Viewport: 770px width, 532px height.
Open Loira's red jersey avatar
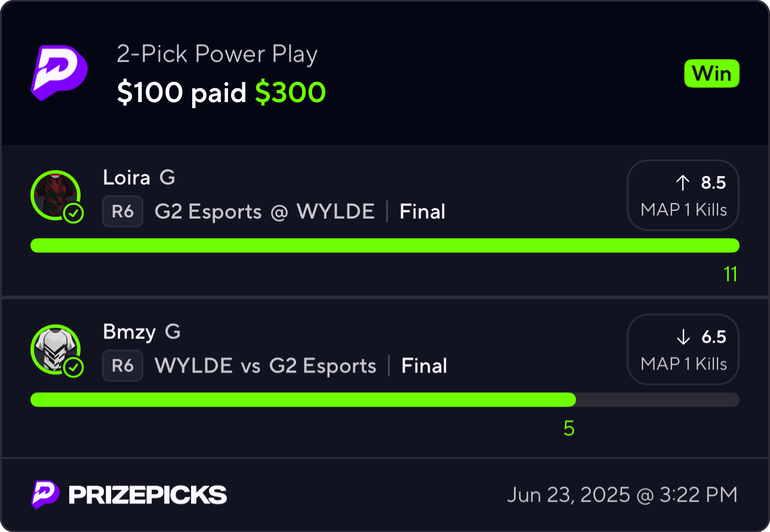54,195
